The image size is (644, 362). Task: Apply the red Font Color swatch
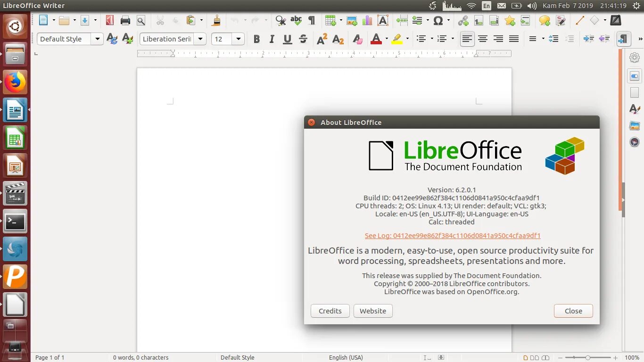376,39
